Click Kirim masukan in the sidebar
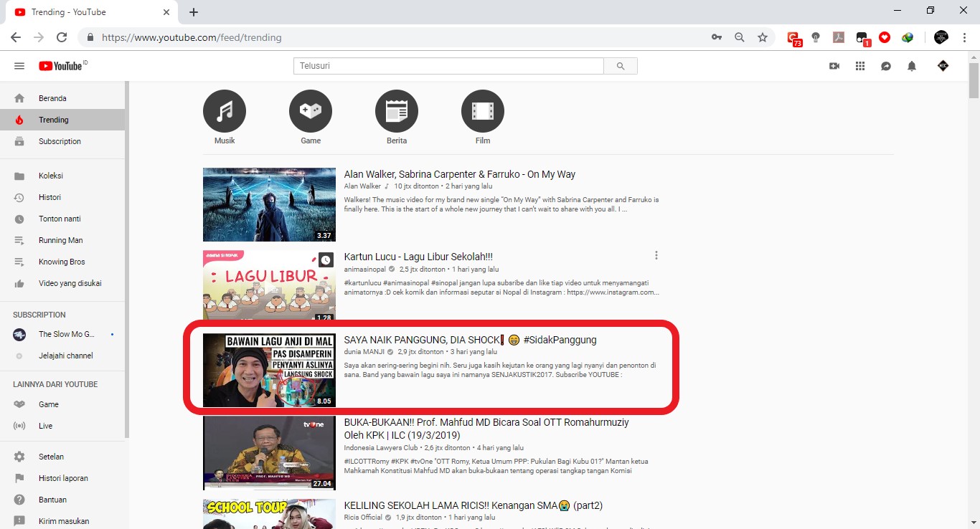The width and height of the screenshot is (980, 529). tap(62, 521)
